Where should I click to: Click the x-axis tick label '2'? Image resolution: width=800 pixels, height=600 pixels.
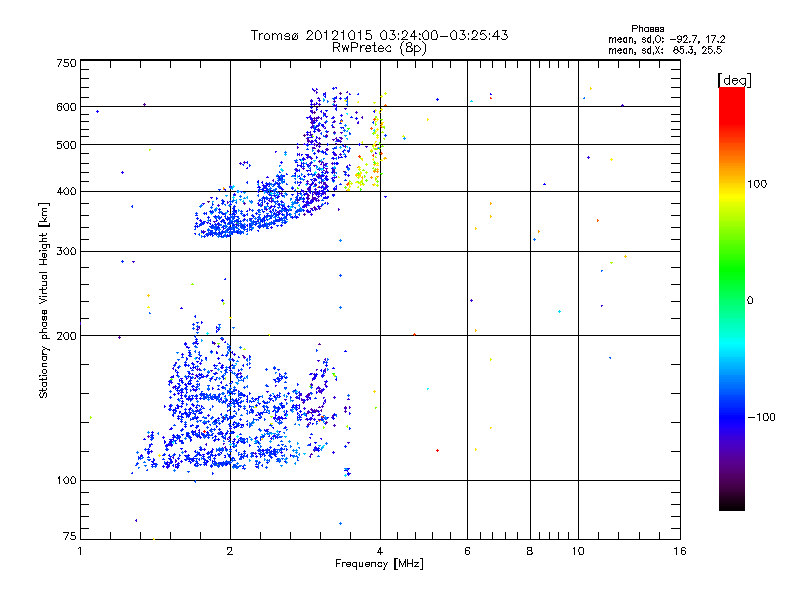click(x=230, y=551)
